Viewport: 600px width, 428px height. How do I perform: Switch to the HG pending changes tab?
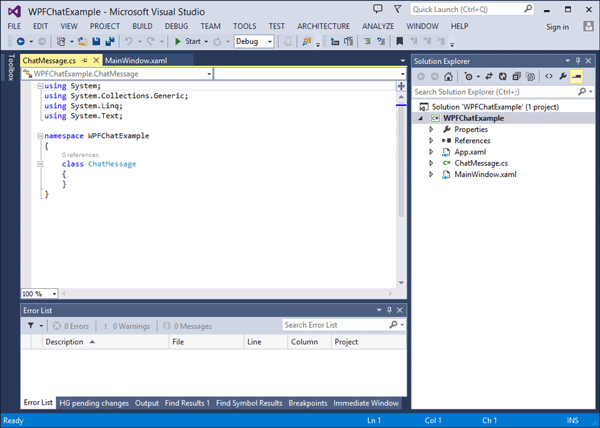(94, 403)
